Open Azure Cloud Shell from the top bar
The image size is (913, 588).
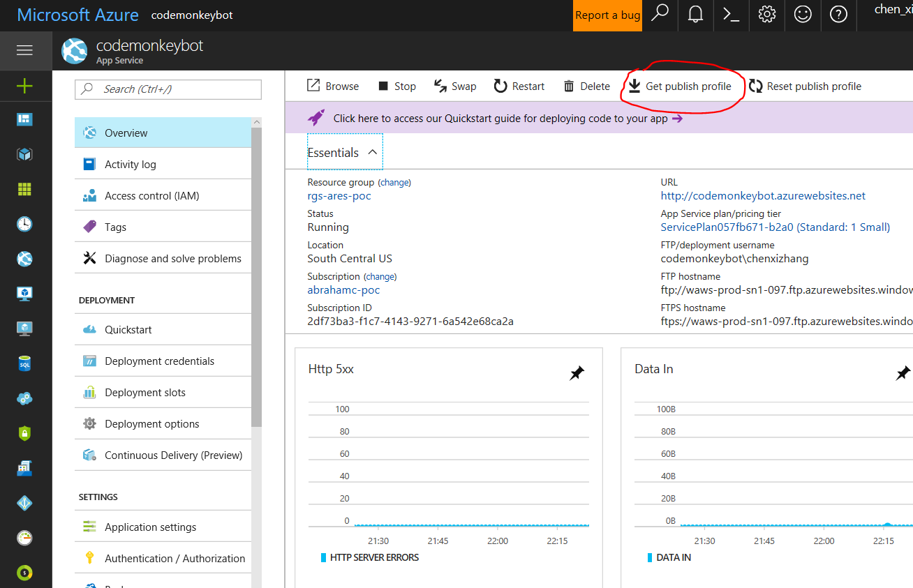731,15
